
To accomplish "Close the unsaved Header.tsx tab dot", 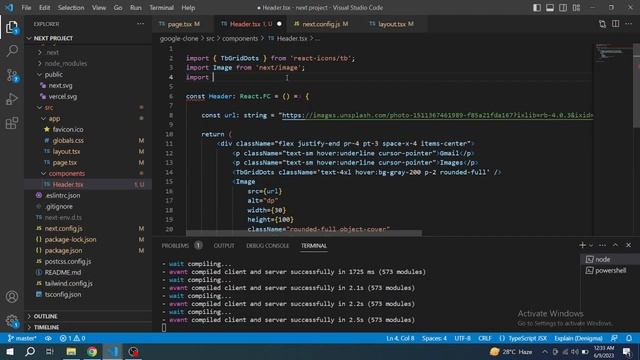I will (279, 24).
